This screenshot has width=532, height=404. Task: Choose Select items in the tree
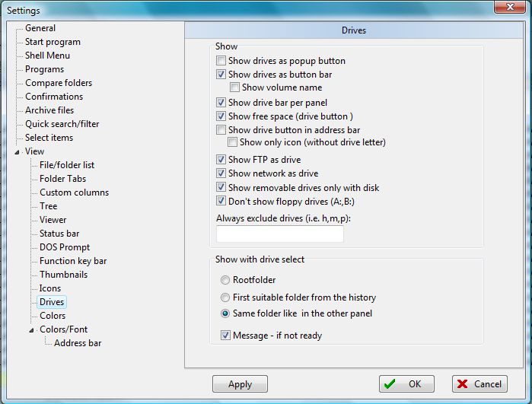49,138
